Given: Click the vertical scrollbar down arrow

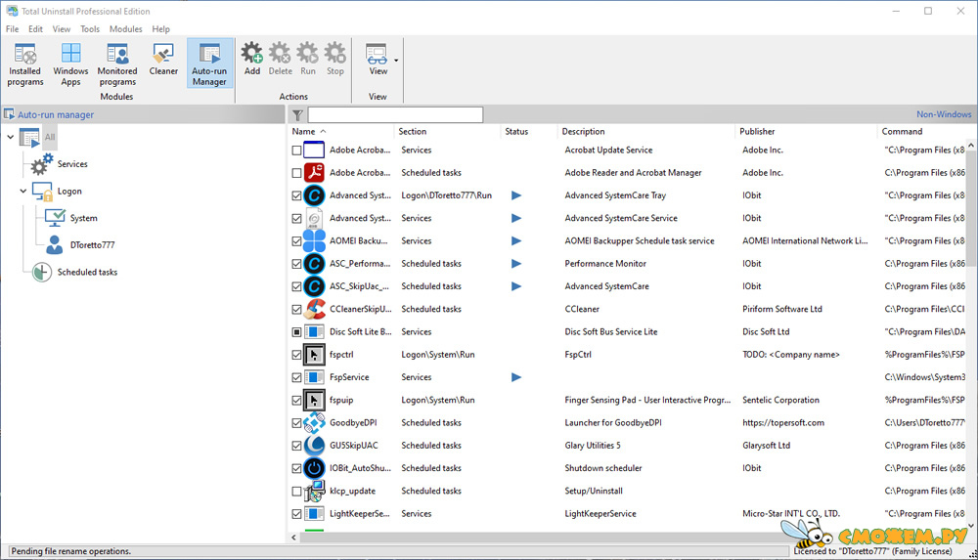Looking at the screenshot, I should tap(971, 526).
